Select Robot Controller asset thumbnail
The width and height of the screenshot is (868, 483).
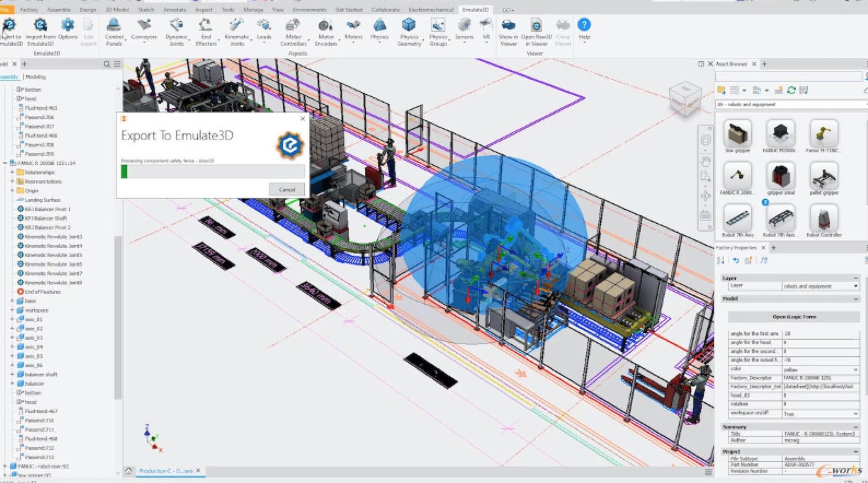(x=824, y=218)
